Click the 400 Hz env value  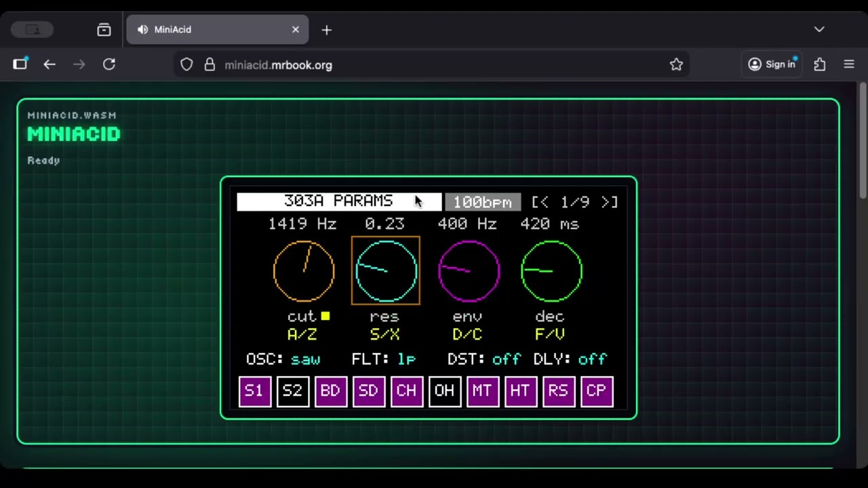[x=467, y=224]
